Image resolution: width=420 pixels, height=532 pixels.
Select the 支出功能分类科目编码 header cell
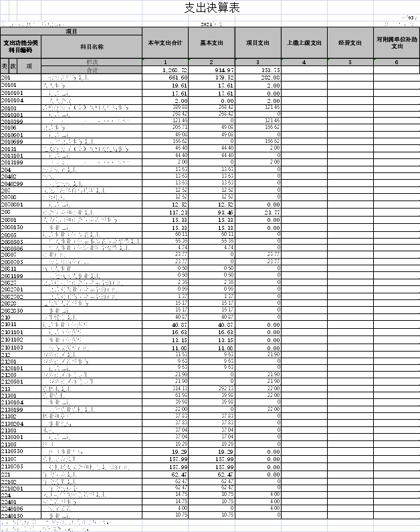[21, 47]
